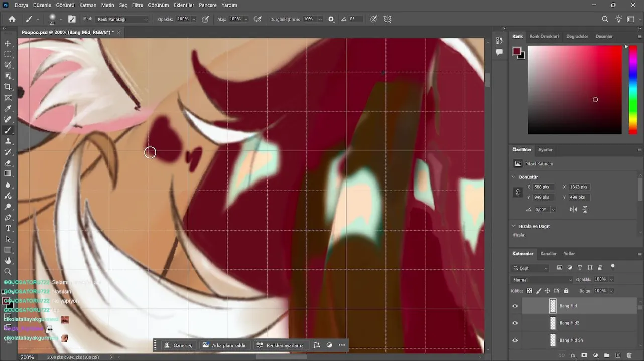The width and height of the screenshot is (644, 361).
Task: Select the Spot Healing Brush tool
Action: click(8, 119)
